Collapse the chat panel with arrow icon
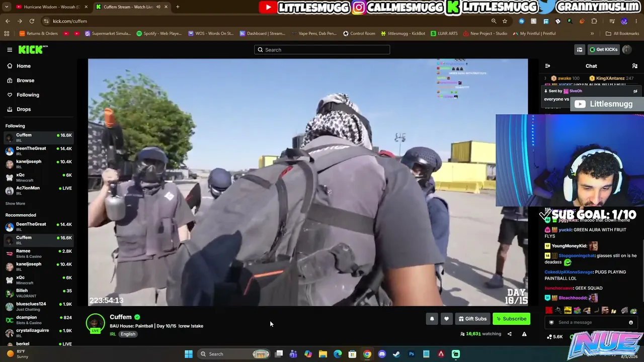The width and height of the screenshot is (644, 362). pyautogui.click(x=547, y=66)
